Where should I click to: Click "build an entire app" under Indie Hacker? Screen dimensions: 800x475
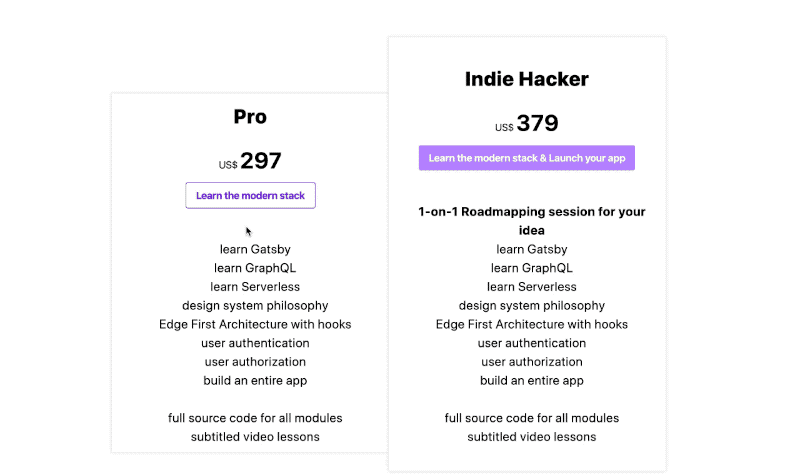(532, 381)
